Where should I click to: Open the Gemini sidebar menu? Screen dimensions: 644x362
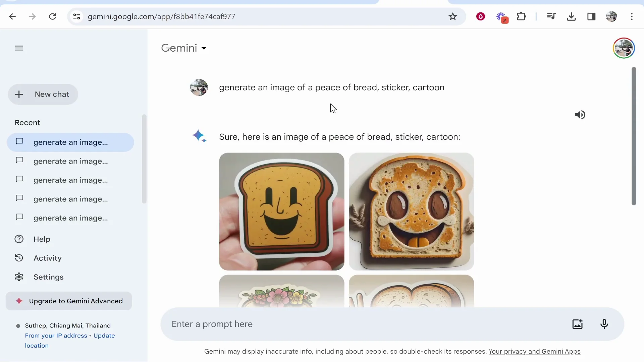tap(19, 48)
